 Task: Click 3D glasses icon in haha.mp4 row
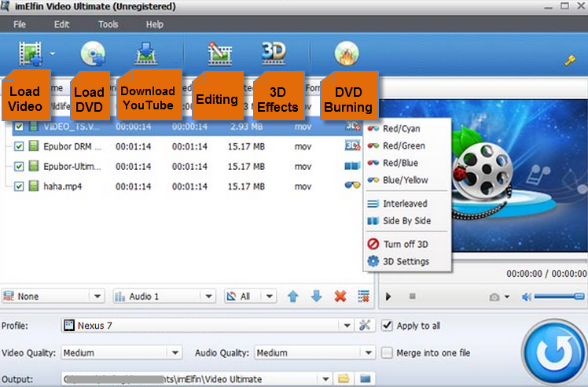(x=352, y=185)
